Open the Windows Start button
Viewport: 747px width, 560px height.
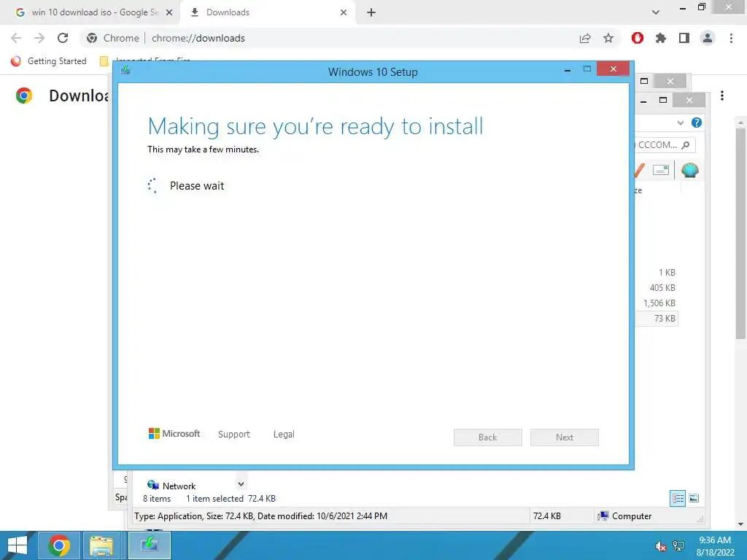(x=18, y=545)
